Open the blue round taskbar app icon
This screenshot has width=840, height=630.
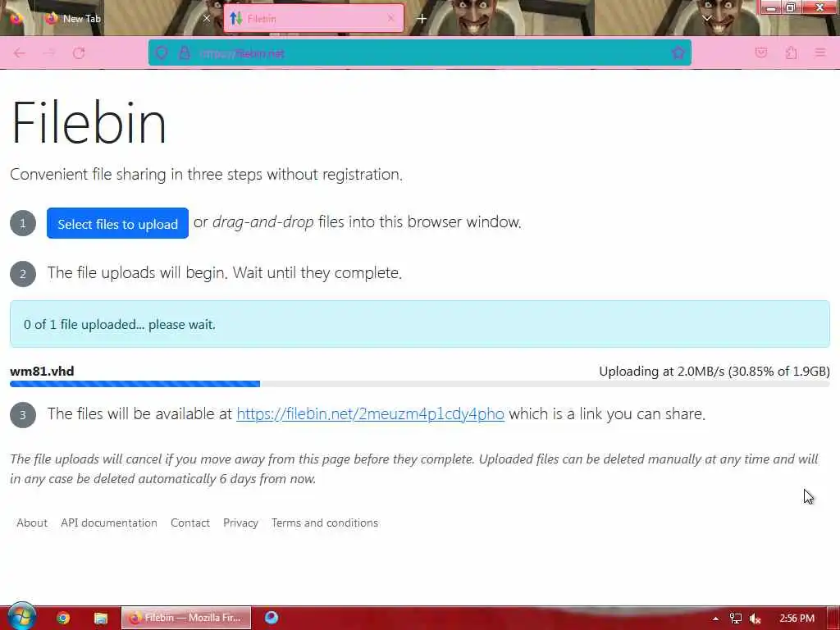coord(272,618)
